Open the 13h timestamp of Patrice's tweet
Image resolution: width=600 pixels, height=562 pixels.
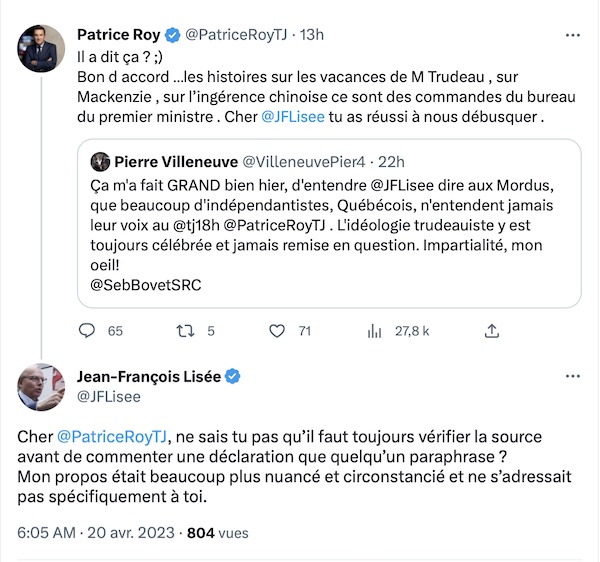[312, 35]
